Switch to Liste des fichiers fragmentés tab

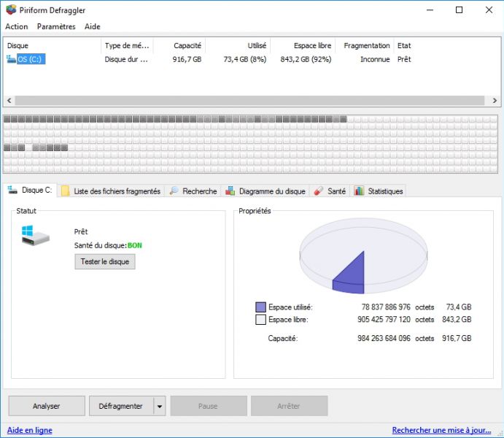click(x=111, y=191)
